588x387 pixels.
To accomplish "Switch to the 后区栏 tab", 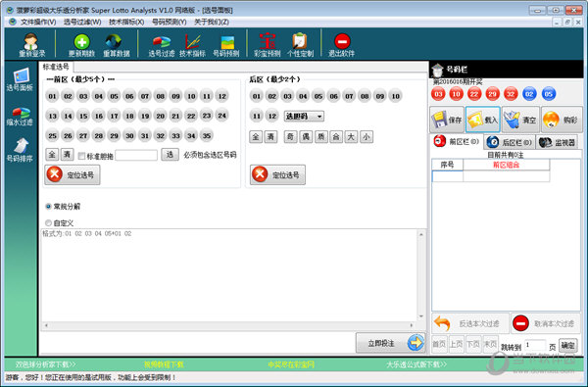I will tap(511, 142).
